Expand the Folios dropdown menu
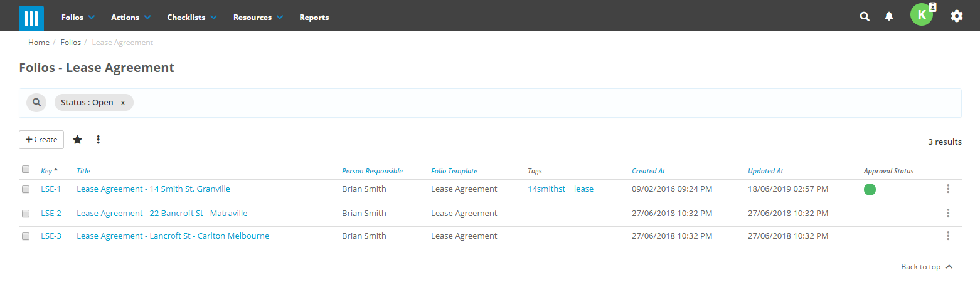980x290 pixels. point(78,18)
